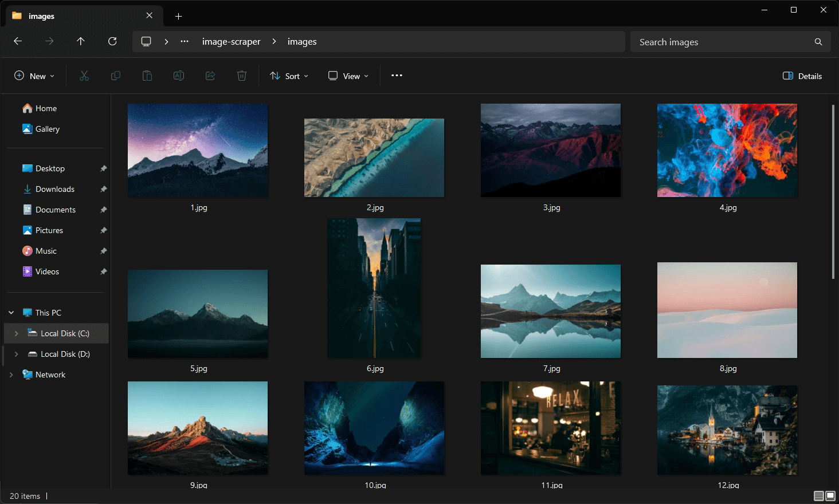
Task: Open the image named 6.jpg
Action: pyautogui.click(x=374, y=288)
